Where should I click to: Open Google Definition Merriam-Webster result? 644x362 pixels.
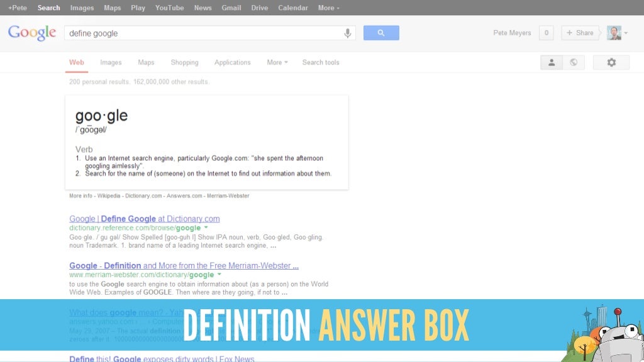click(x=184, y=266)
